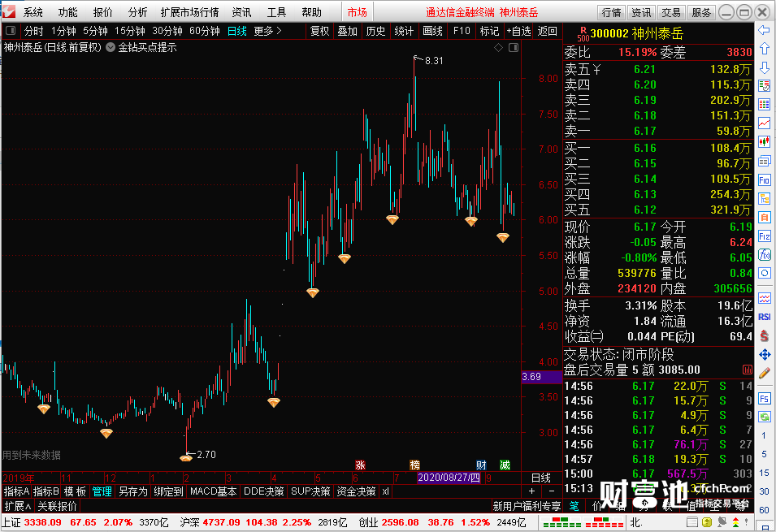776x532 pixels.
Task: Open the 历史 history options
Action: point(375,31)
